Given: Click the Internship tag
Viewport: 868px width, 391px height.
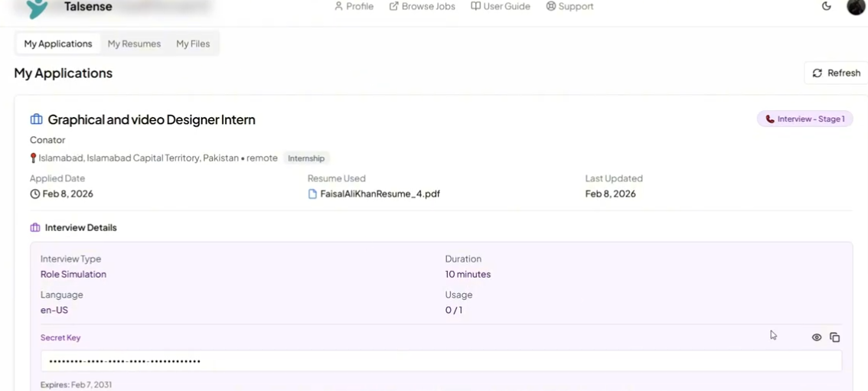Looking at the screenshot, I should pyautogui.click(x=306, y=158).
